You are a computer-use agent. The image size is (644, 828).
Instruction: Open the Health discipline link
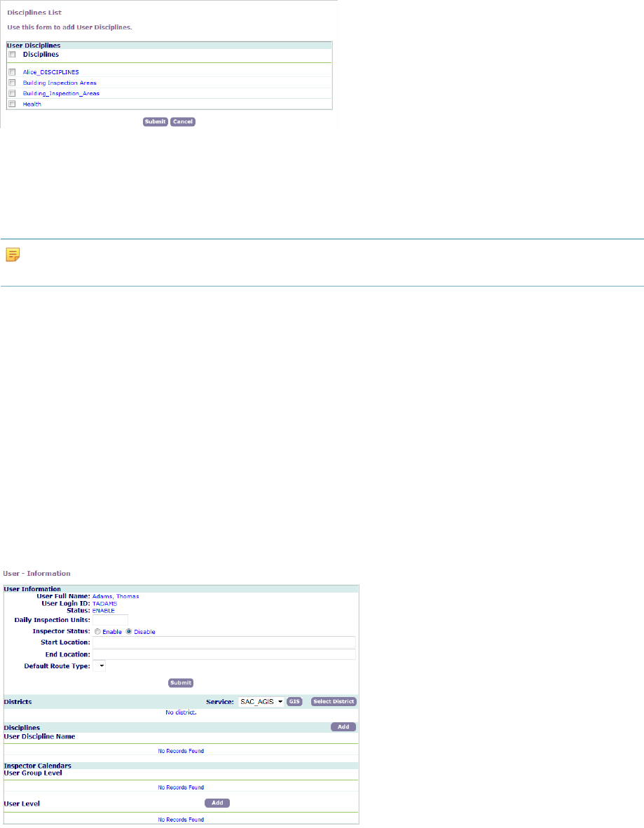[x=32, y=104]
